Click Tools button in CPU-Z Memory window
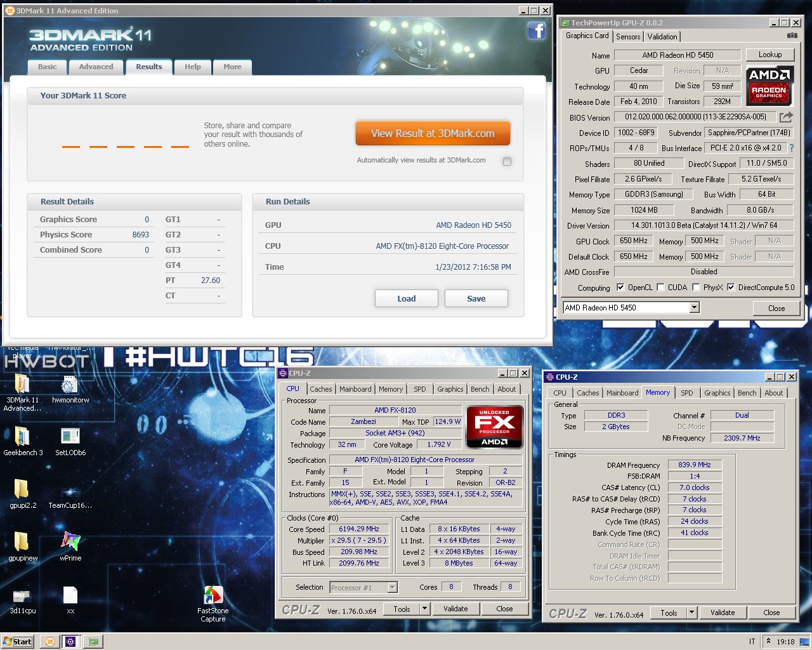 (669, 613)
